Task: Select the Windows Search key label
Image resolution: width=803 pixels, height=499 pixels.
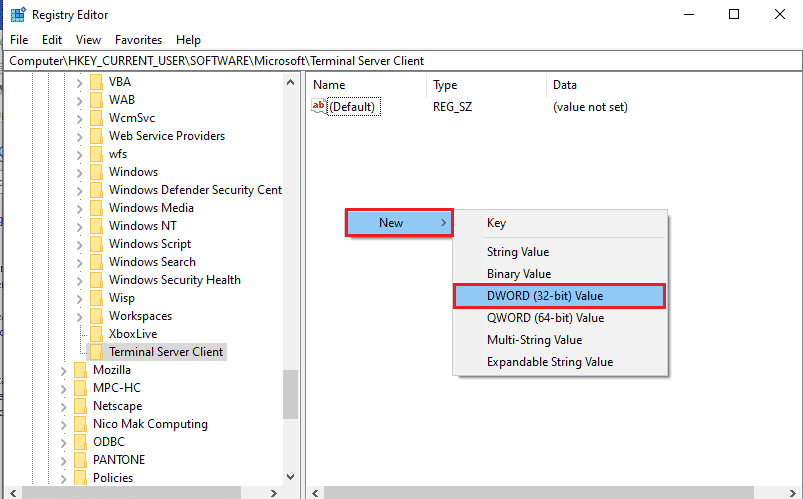Action: tap(153, 262)
